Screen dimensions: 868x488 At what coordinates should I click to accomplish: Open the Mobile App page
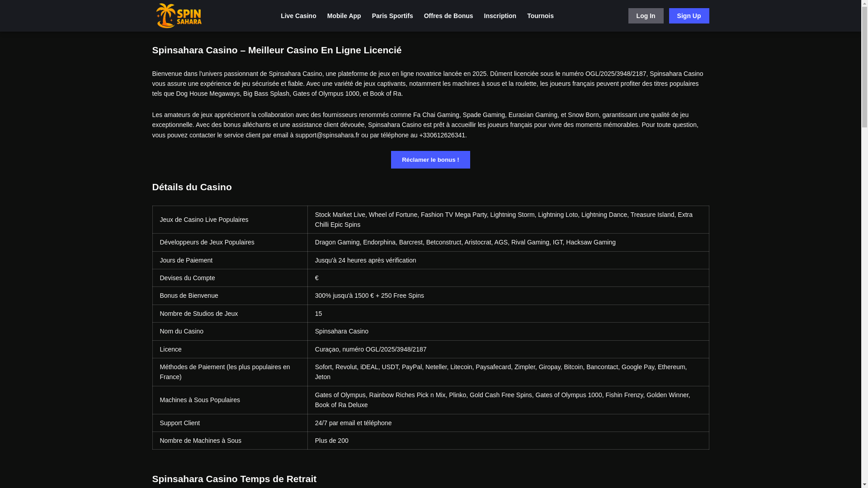click(x=344, y=16)
